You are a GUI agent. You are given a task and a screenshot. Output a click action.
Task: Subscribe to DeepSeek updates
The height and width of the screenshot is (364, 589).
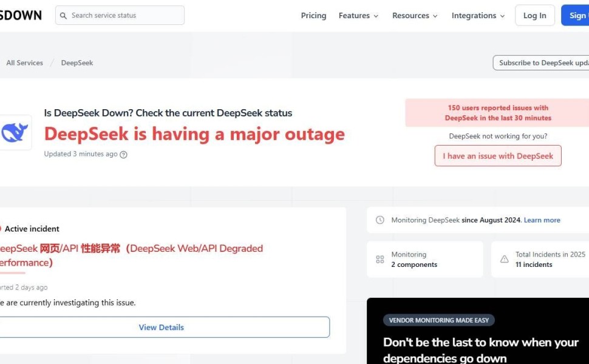pyautogui.click(x=541, y=63)
